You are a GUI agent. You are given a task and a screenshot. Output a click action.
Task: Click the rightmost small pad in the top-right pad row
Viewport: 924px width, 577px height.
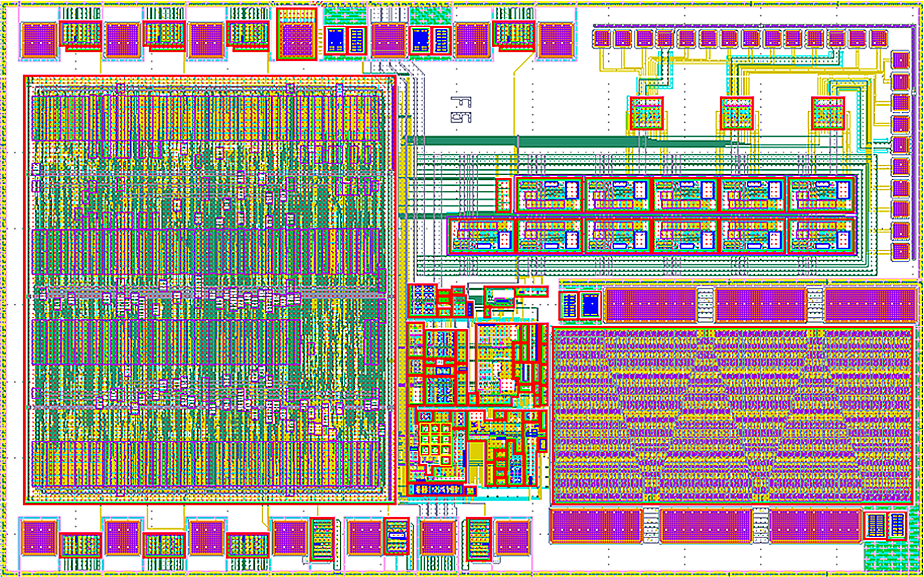[879, 38]
